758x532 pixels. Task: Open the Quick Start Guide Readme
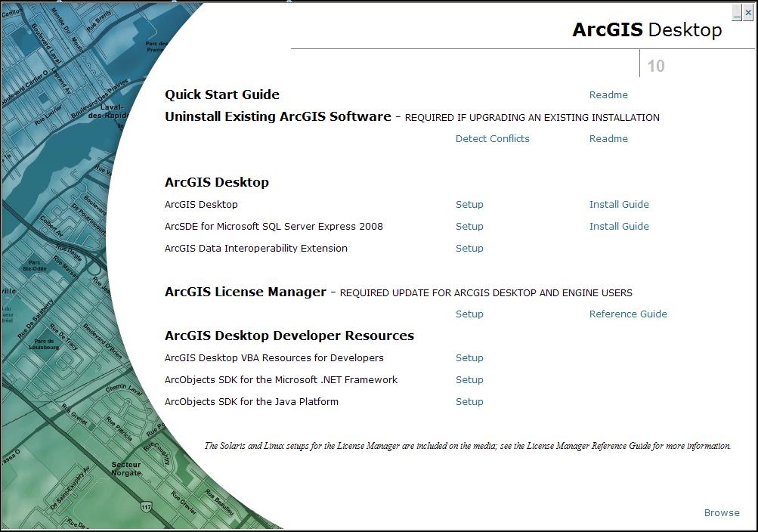[608, 94]
